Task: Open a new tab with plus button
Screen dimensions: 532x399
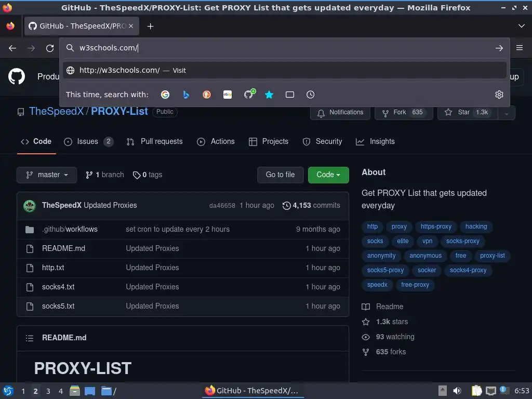Action: (150, 26)
